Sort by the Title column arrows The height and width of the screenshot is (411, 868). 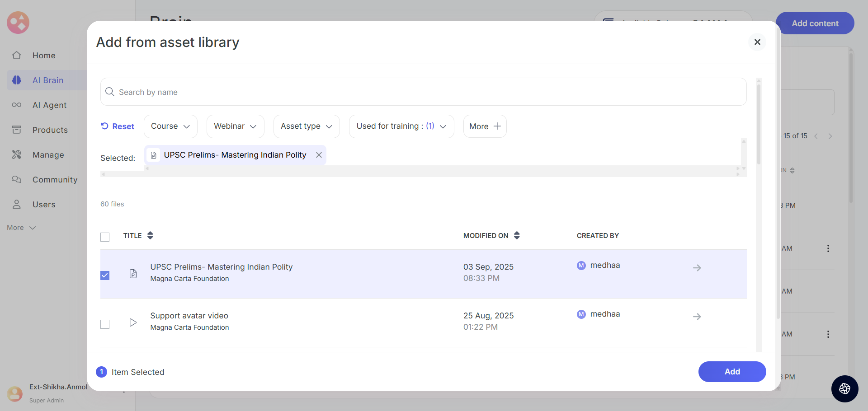point(150,235)
